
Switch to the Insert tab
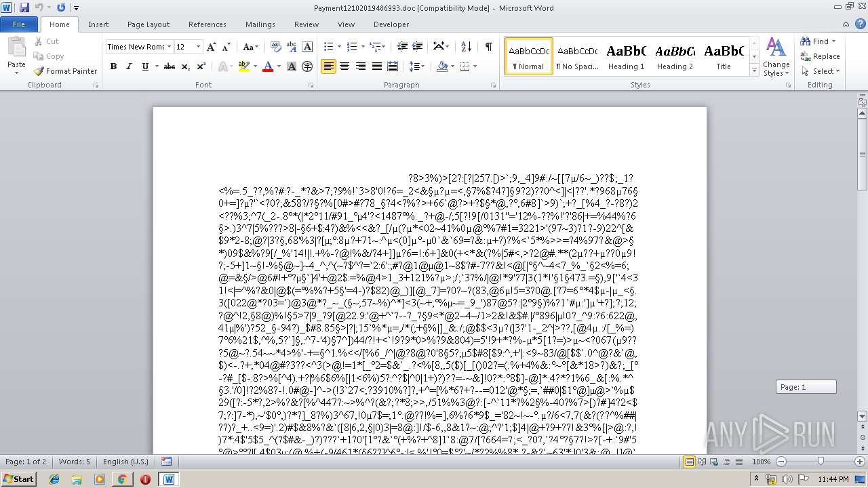click(x=98, y=24)
